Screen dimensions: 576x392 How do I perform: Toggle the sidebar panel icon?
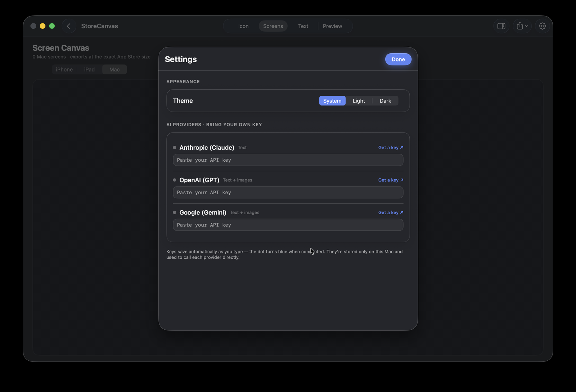(501, 26)
